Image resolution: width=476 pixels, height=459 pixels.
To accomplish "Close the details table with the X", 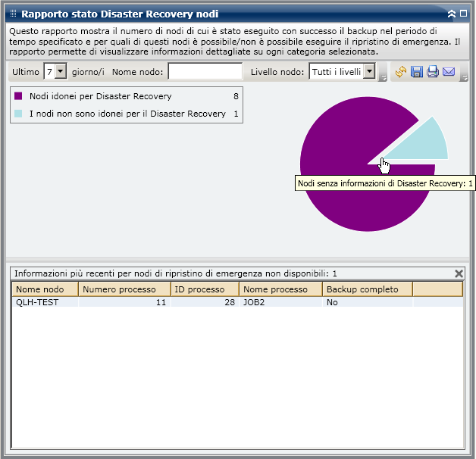I will pyautogui.click(x=459, y=273).
